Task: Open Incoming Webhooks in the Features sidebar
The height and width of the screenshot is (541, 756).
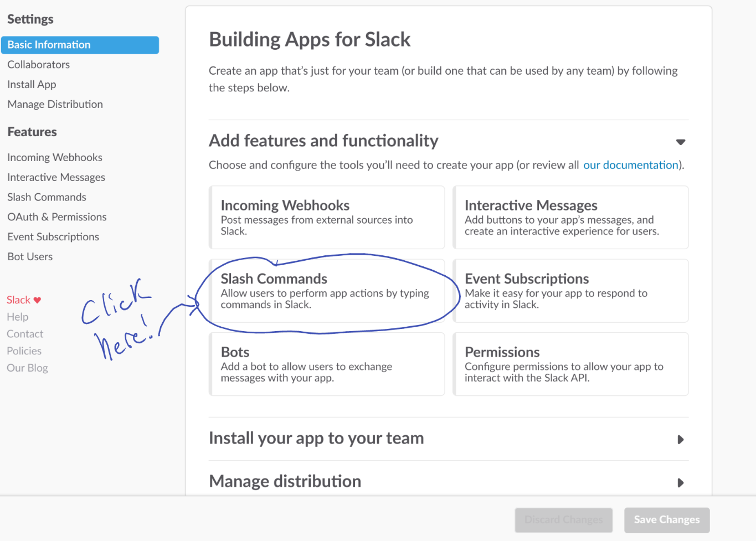Action: 55,158
